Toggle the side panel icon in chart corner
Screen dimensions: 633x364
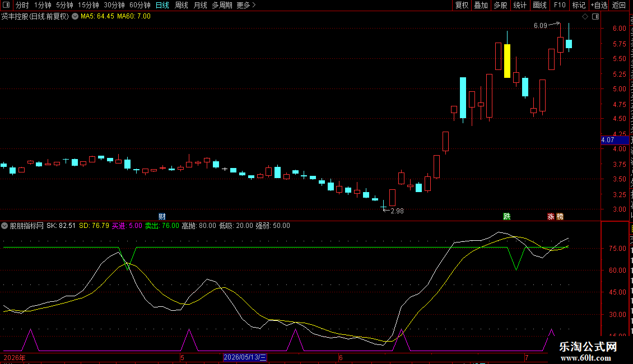click(595, 17)
